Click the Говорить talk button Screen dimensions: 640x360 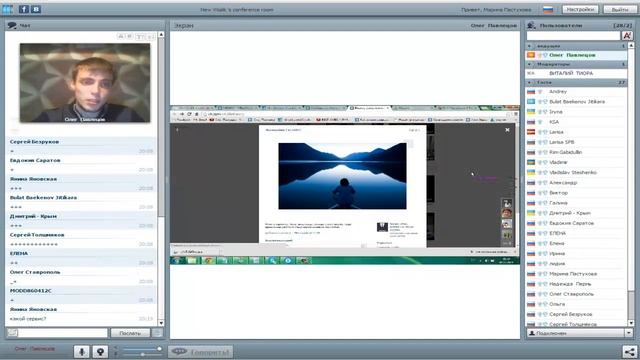pos(200,352)
